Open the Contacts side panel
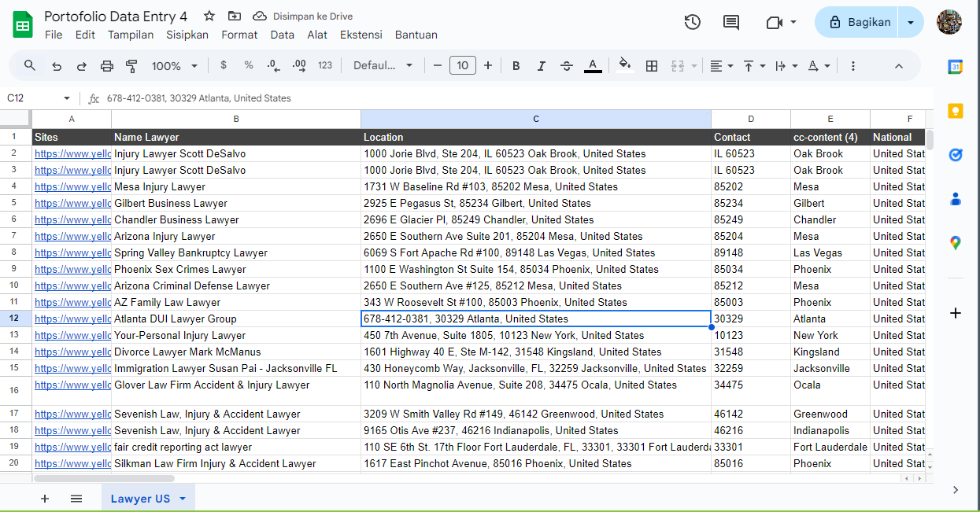Viewport: 980px width, 512px height. pos(956,199)
